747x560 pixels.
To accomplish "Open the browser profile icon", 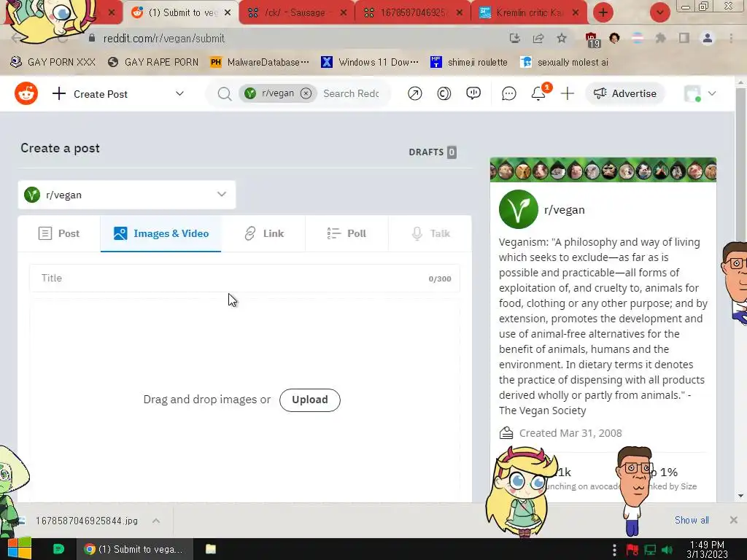I will point(708,38).
